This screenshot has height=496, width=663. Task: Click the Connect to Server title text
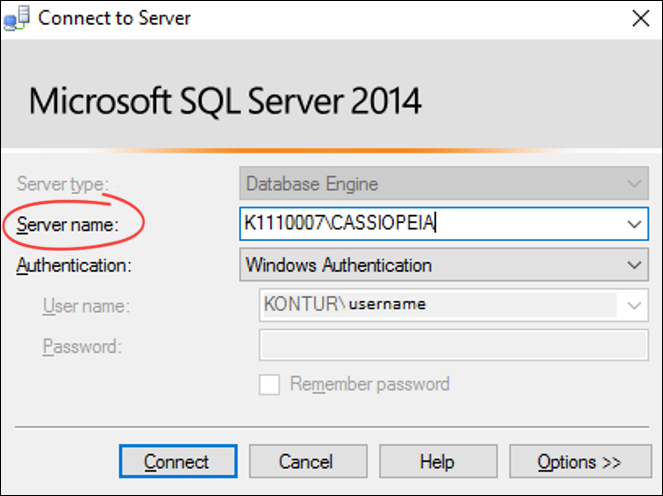(115, 18)
